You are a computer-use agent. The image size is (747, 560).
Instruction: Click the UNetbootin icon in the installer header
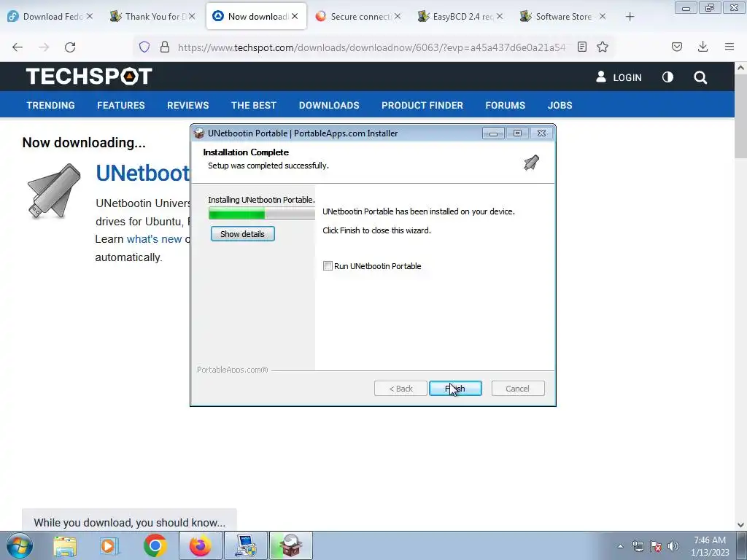531,163
